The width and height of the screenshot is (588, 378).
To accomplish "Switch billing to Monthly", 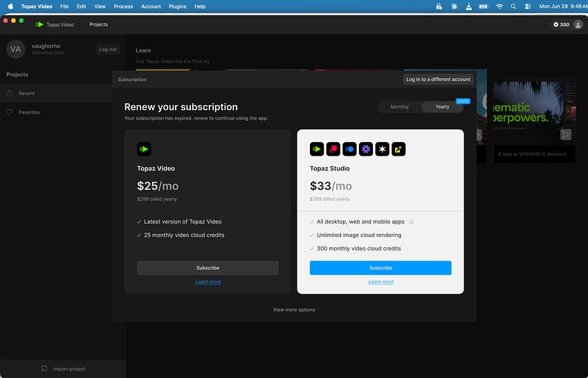I will coord(399,107).
